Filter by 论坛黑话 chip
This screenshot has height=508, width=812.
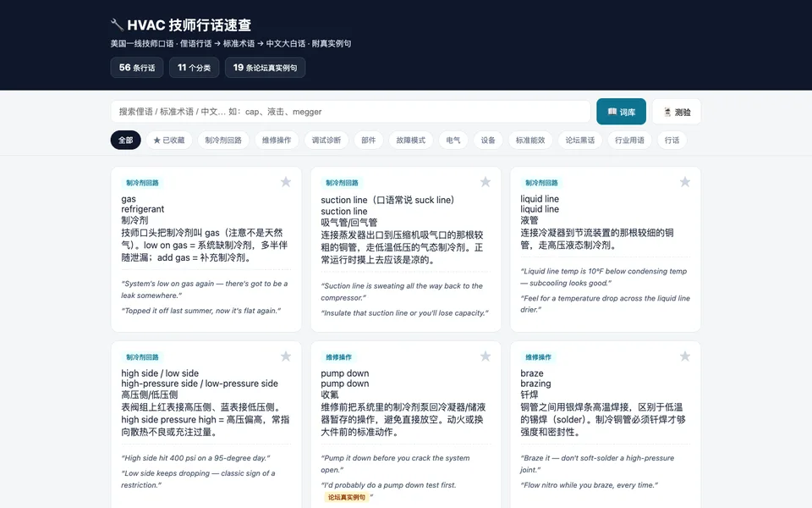pyautogui.click(x=580, y=140)
